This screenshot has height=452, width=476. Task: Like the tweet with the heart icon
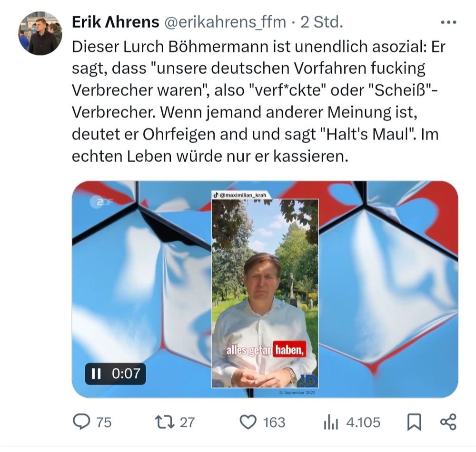(x=248, y=422)
